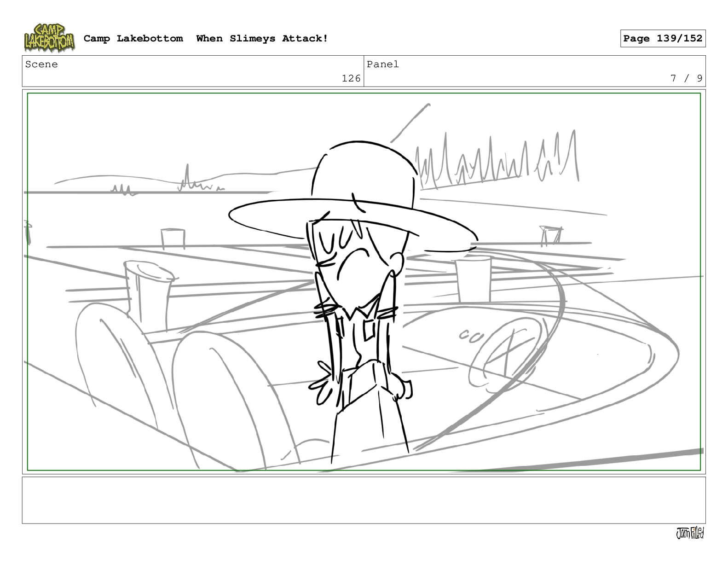This screenshot has width=728, height=564.
Task: Click the panel count '7 / 9'
Action: (x=687, y=79)
